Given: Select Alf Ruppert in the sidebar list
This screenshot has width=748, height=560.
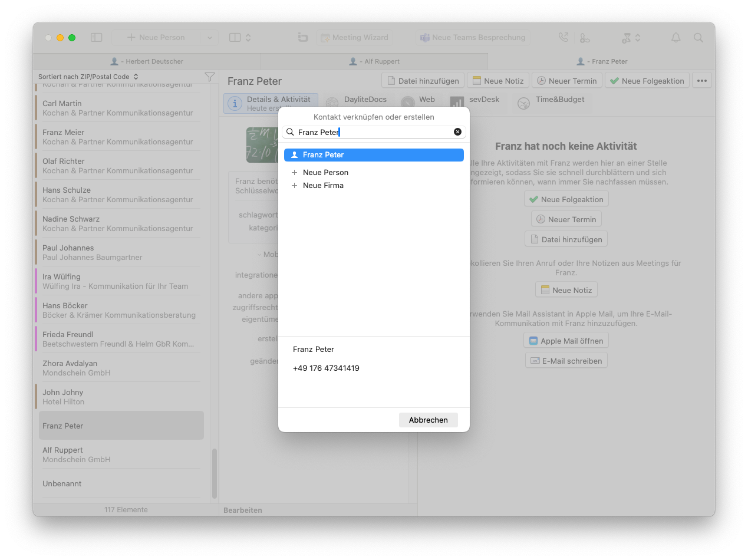Looking at the screenshot, I should tap(118, 454).
